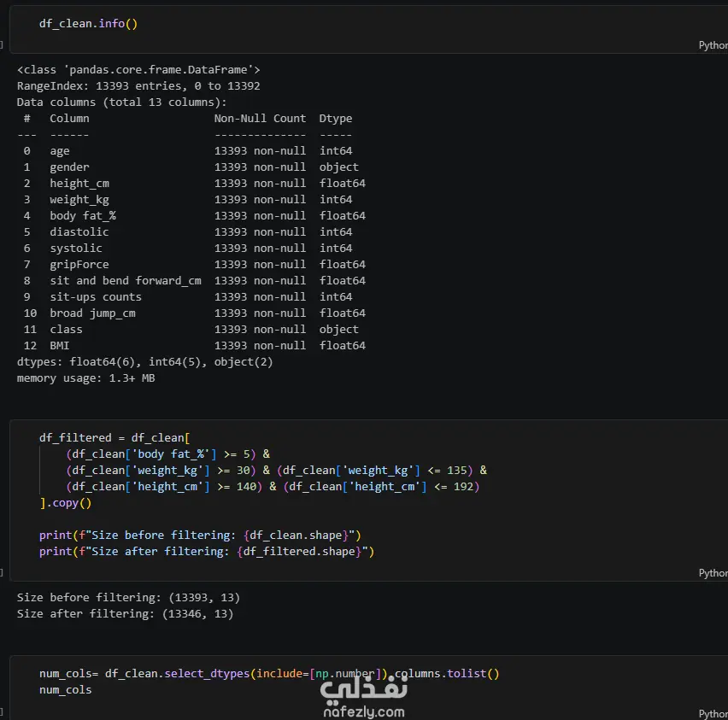Select the 'diastolic' column name
Image resolution: width=728 pixels, height=720 pixels.
coord(79,232)
